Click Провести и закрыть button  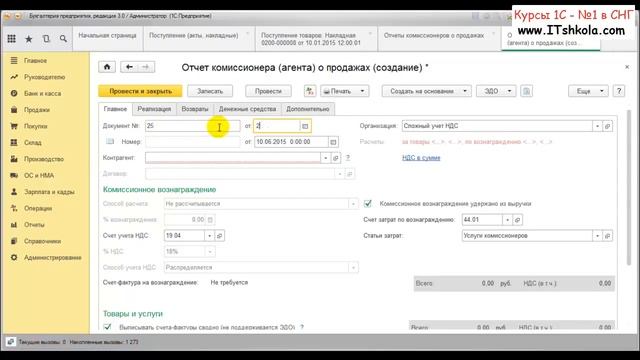coord(141,91)
